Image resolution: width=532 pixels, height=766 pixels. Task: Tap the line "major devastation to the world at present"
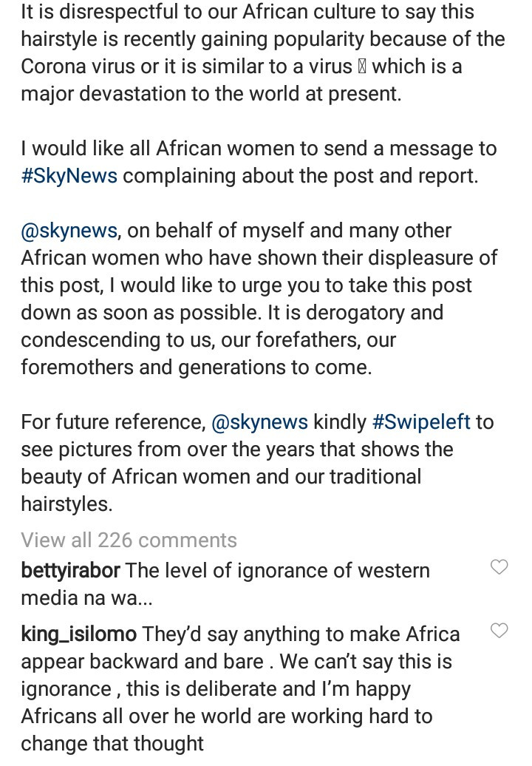[x=211, y=94]
